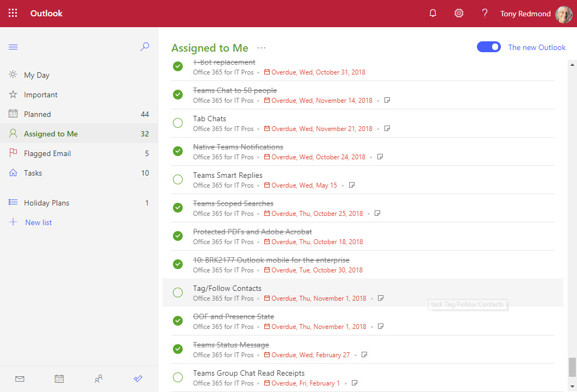Click scrollbar down arrow in task list

pyautogui.click(x=572, y=387)
